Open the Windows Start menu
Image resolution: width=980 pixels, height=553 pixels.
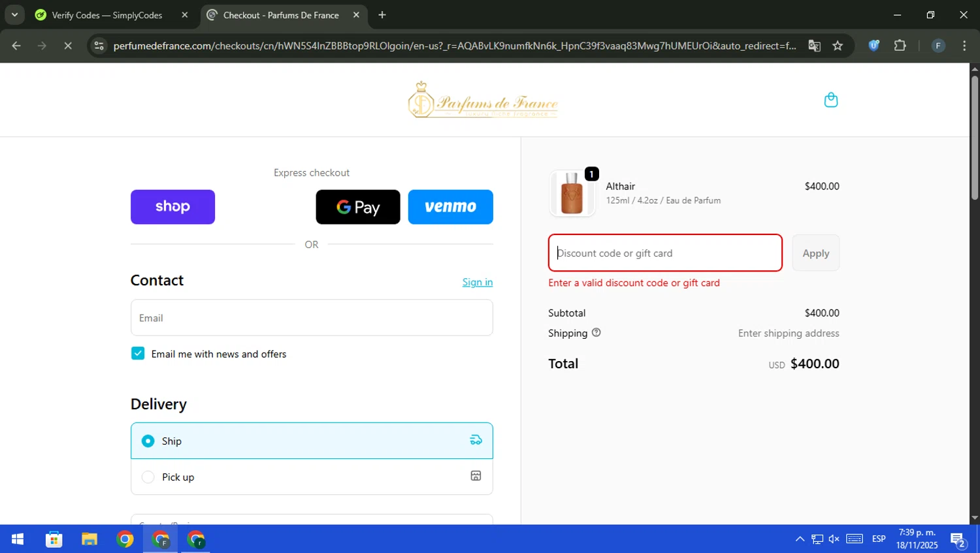tap(18, 539)
